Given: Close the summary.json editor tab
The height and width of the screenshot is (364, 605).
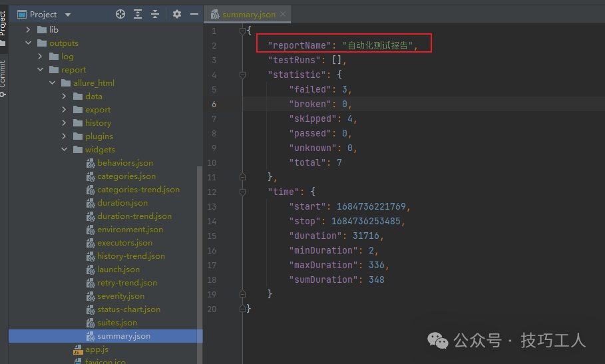Looking at the screenshot, I should [283, 14].
